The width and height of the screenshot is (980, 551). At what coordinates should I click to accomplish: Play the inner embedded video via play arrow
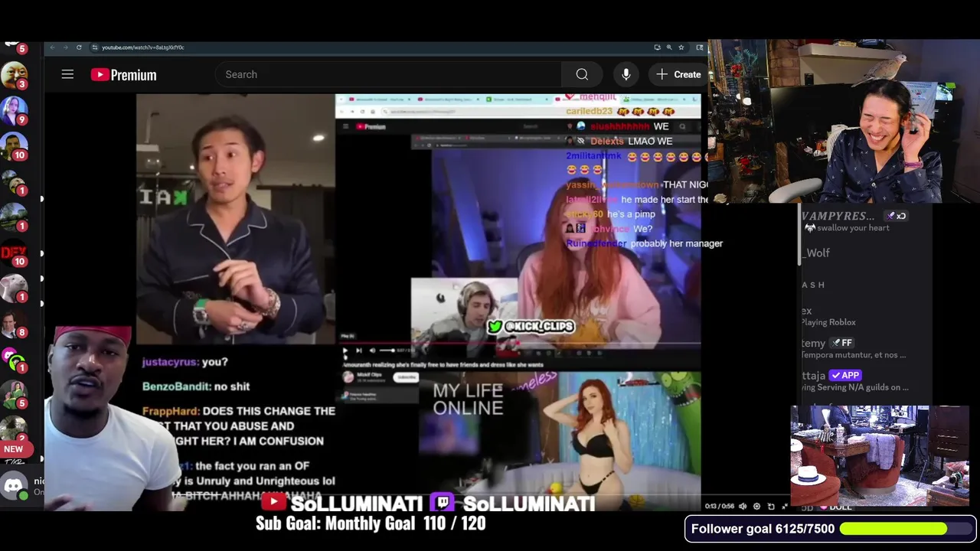tap(345, 350)
